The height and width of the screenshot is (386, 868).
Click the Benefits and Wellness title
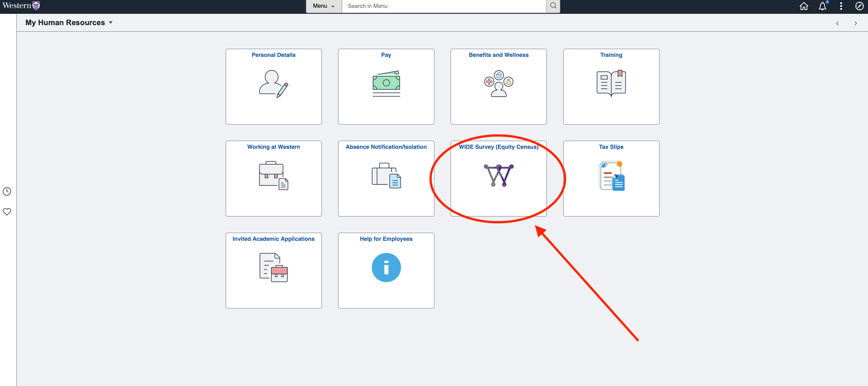pyautogui.click(x=499, y=55)
